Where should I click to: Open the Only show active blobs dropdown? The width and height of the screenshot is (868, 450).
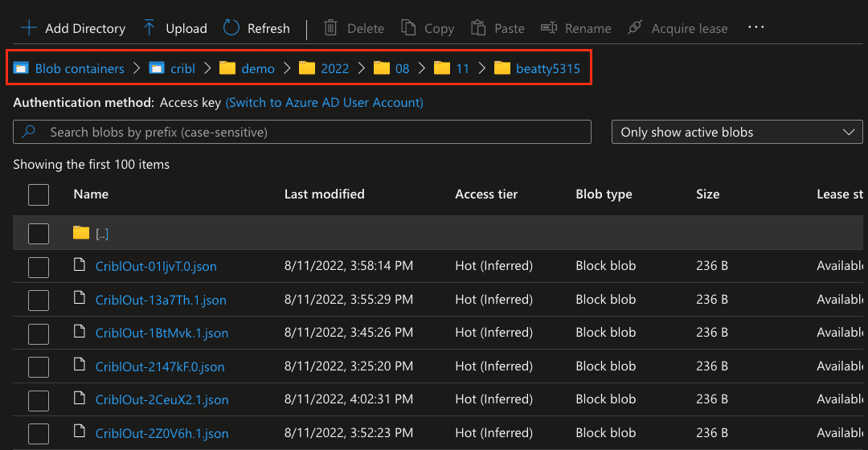point(736,133)
